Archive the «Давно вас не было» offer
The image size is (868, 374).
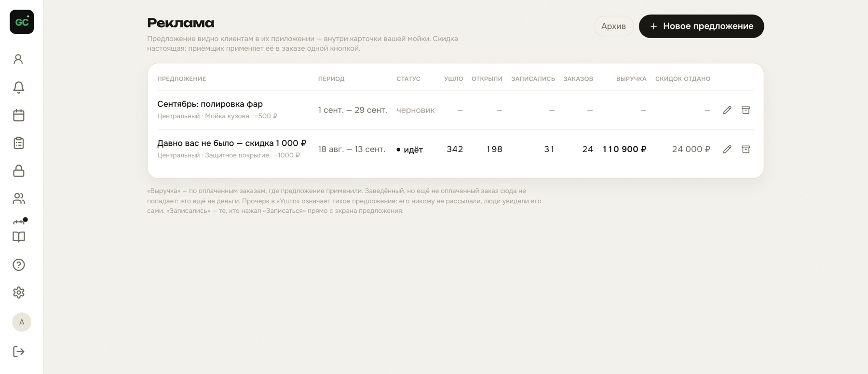click(746, 149)
